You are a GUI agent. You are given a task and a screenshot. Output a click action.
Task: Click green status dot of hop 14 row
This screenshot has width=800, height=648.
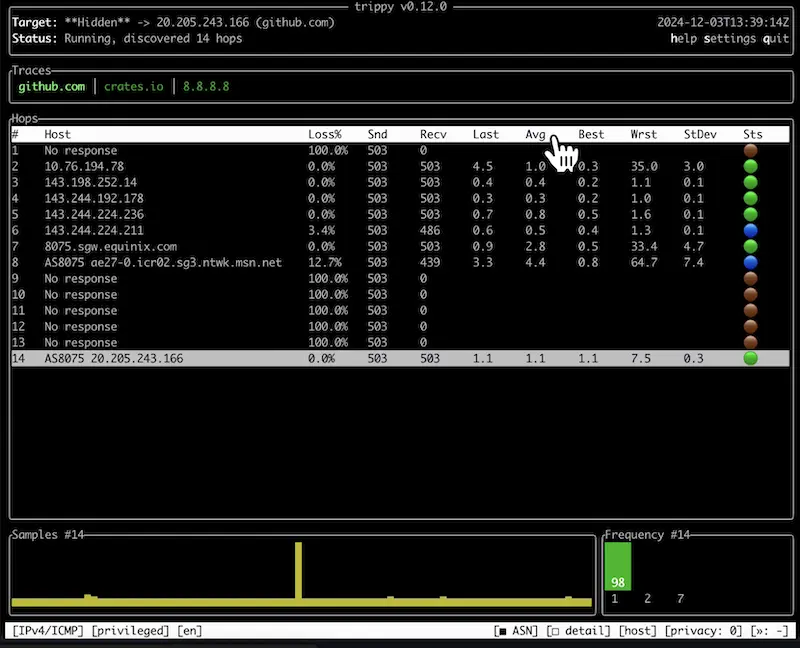750,358
